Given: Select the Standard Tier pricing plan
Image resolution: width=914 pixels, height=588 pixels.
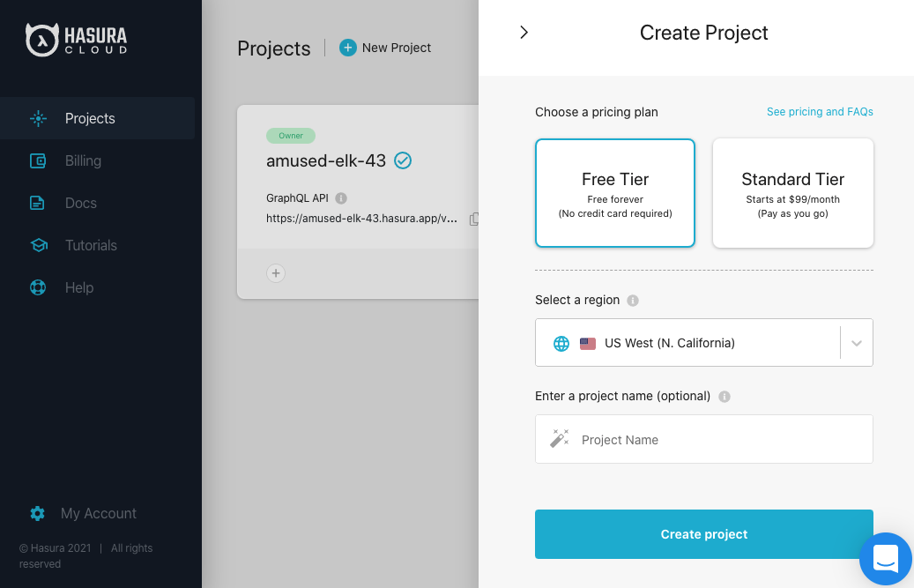Looking at the screenshot, I should click(791, 192).
